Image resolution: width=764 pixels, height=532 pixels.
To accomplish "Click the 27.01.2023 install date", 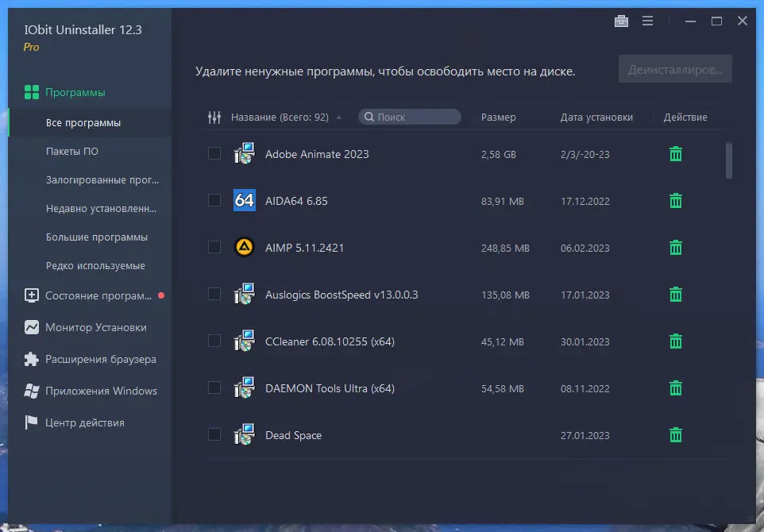I will 585,436.
